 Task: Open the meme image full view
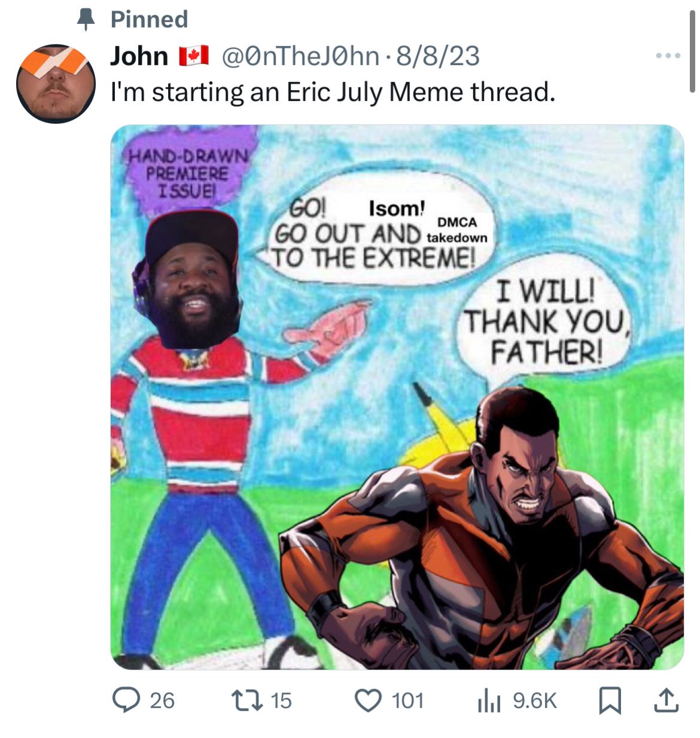tap(397, 397)
